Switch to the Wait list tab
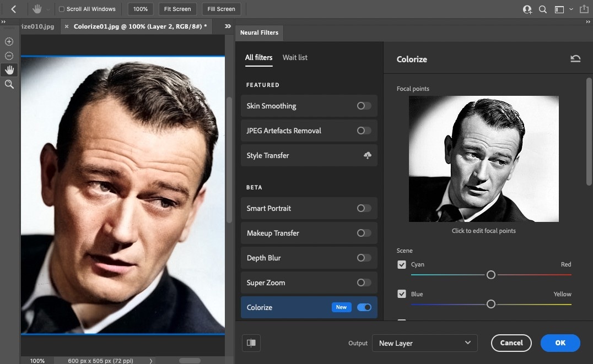 tap(295, 57)
